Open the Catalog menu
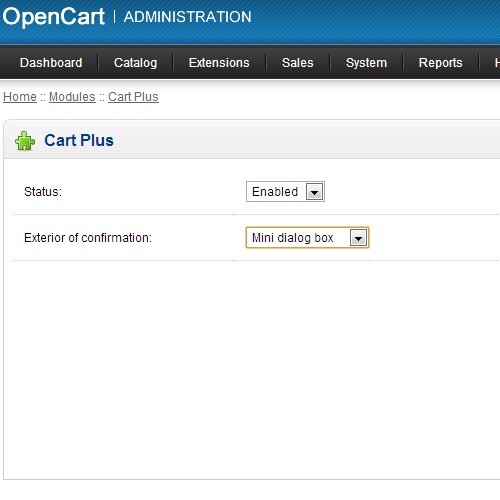Screen dimensions: 500x500 [135, 63]
